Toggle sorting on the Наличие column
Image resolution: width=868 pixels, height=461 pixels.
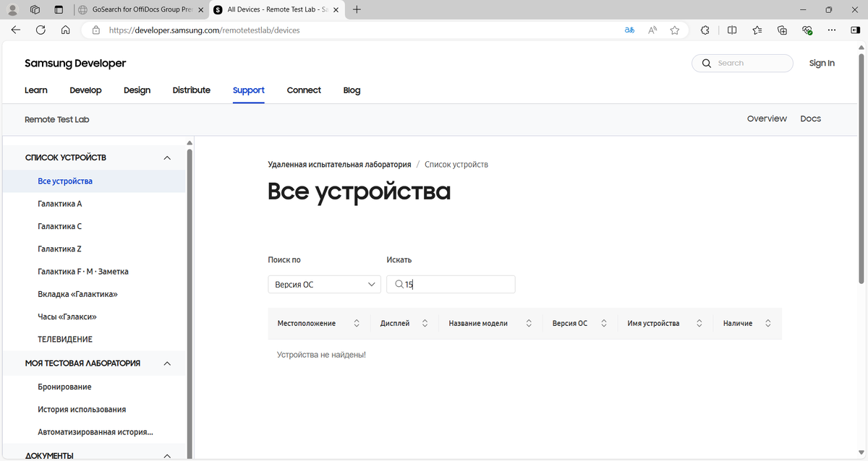pos(768,323)
